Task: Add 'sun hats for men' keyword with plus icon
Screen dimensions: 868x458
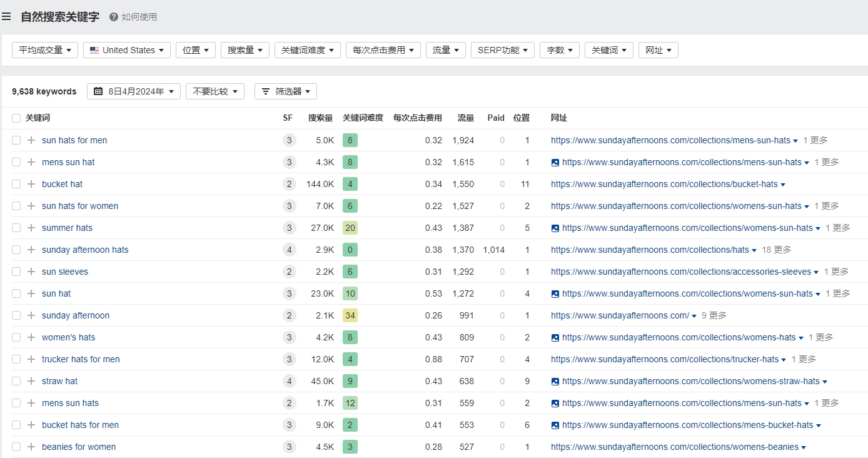Action: click(x=31, y=140)
